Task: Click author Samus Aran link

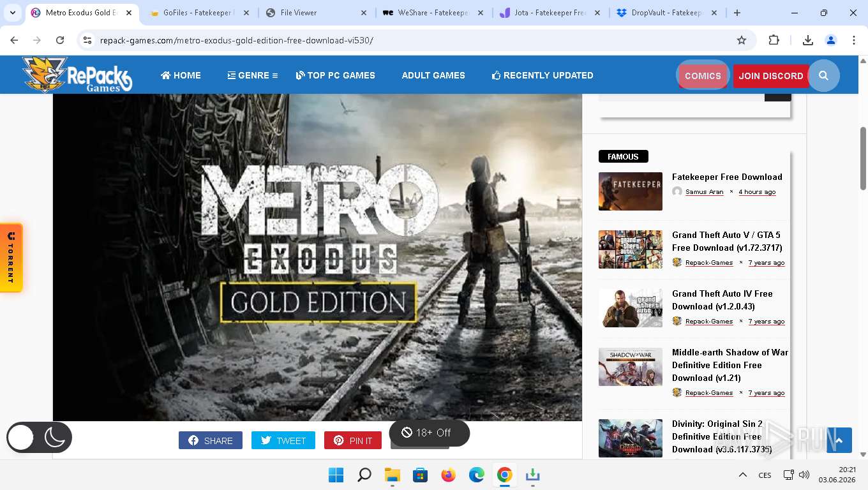Action: click(705, 192)
